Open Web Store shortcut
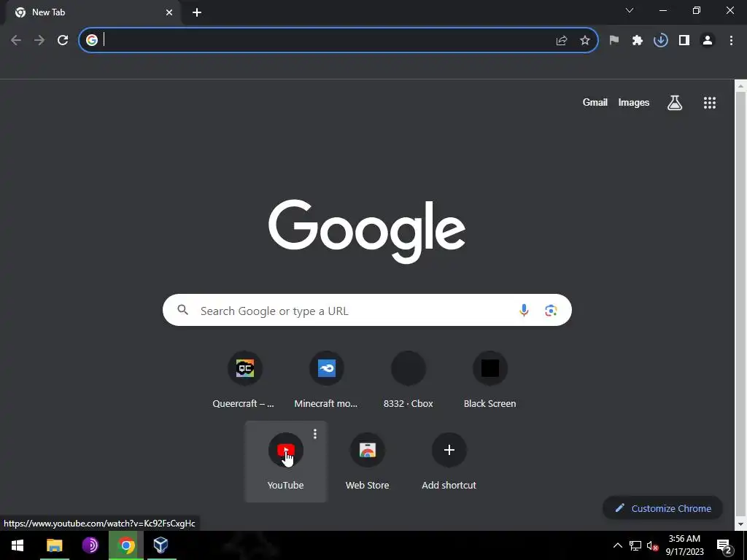 tap(368, 462)
